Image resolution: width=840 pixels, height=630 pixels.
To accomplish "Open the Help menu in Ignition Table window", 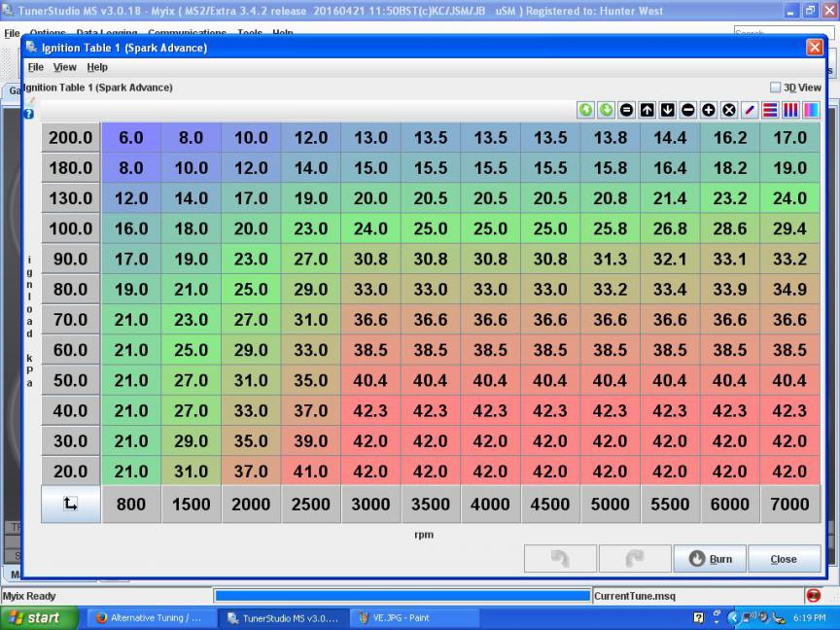I will (97, 67).
